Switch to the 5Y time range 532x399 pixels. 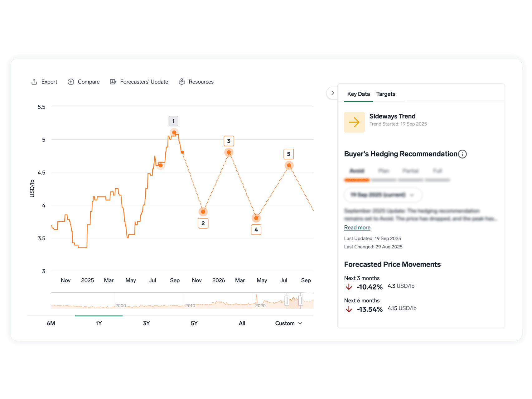click(x=194, y=323)
